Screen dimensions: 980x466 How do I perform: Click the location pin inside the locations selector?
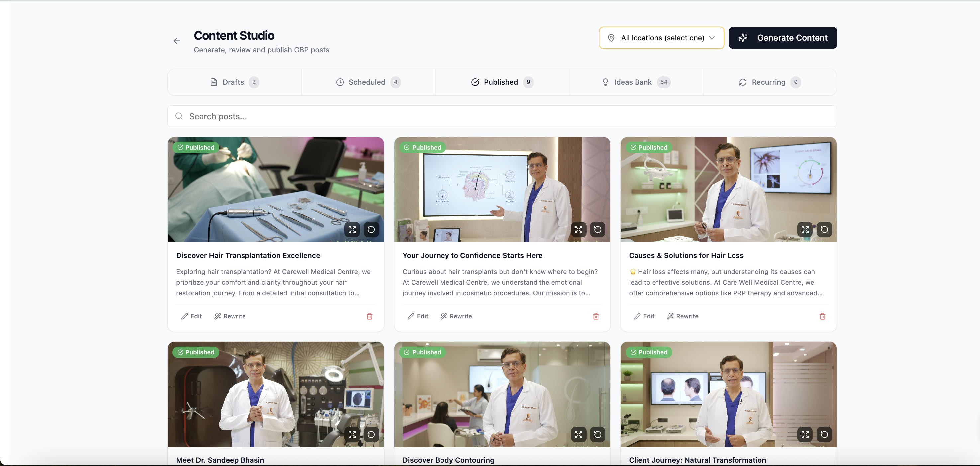[x=611, y=38]
